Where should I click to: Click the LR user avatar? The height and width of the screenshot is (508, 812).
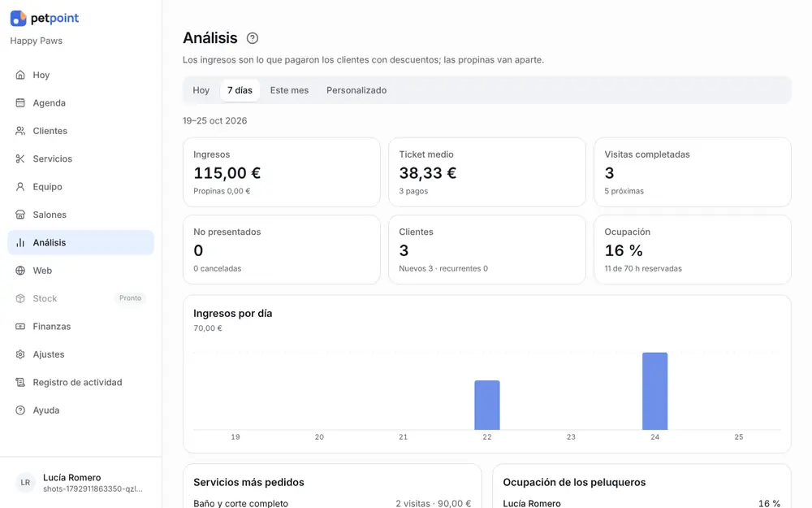(x=25, y=483)
